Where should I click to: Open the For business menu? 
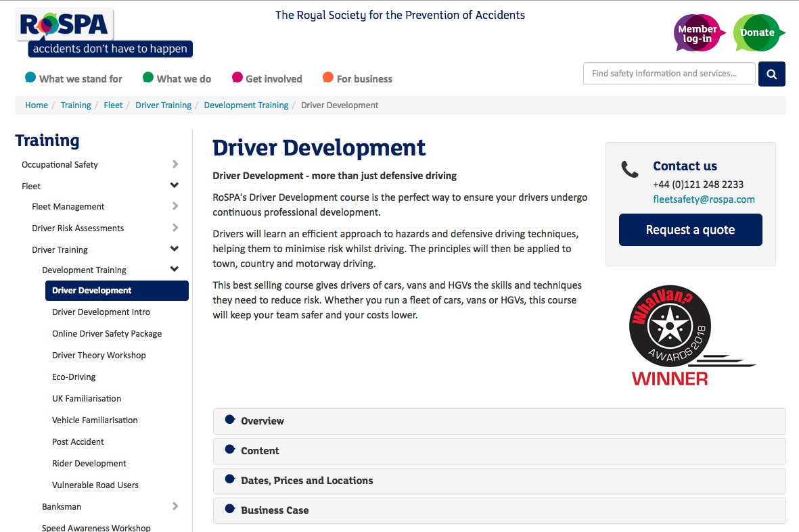pyautogui.click(x=358, y=78)
